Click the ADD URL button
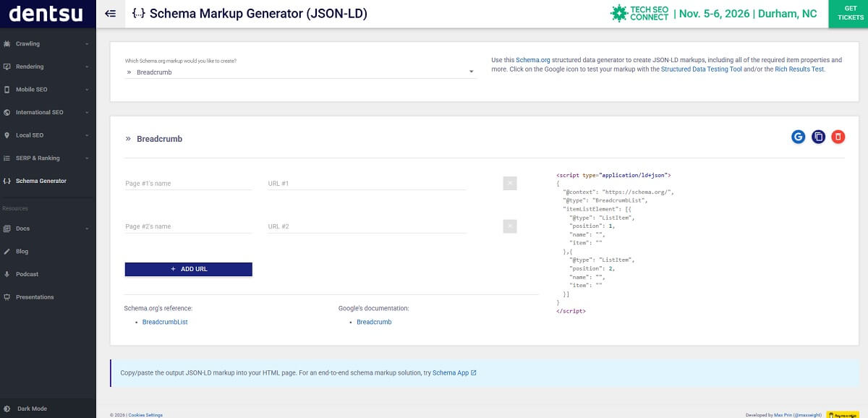The height and width of the screenshot is (418, 868). (189, 269)
